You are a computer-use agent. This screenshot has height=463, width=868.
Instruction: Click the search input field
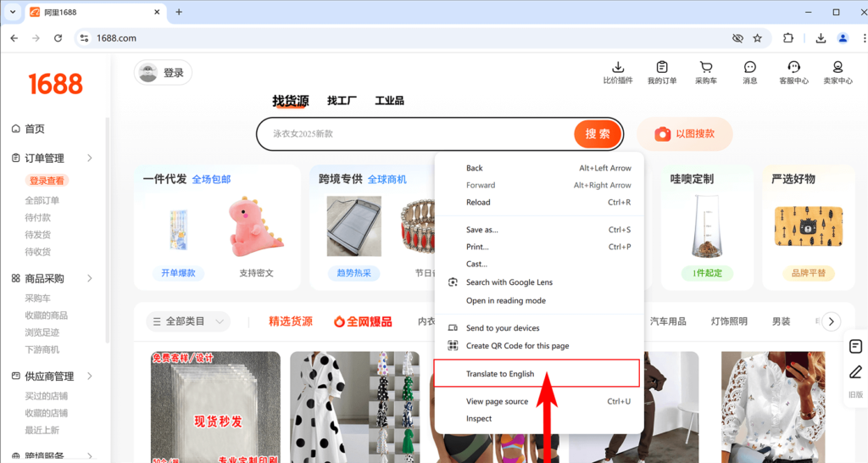[415, 134]
